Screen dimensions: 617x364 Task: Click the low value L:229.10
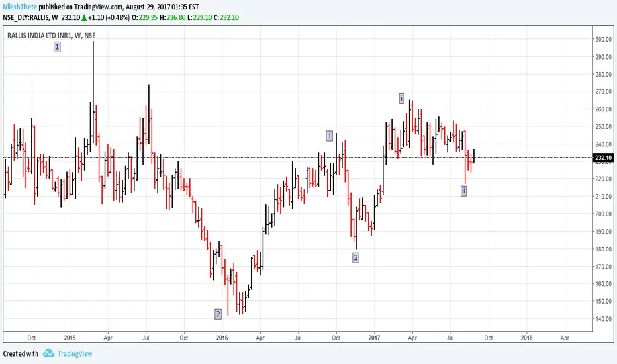tap(199, 17)
